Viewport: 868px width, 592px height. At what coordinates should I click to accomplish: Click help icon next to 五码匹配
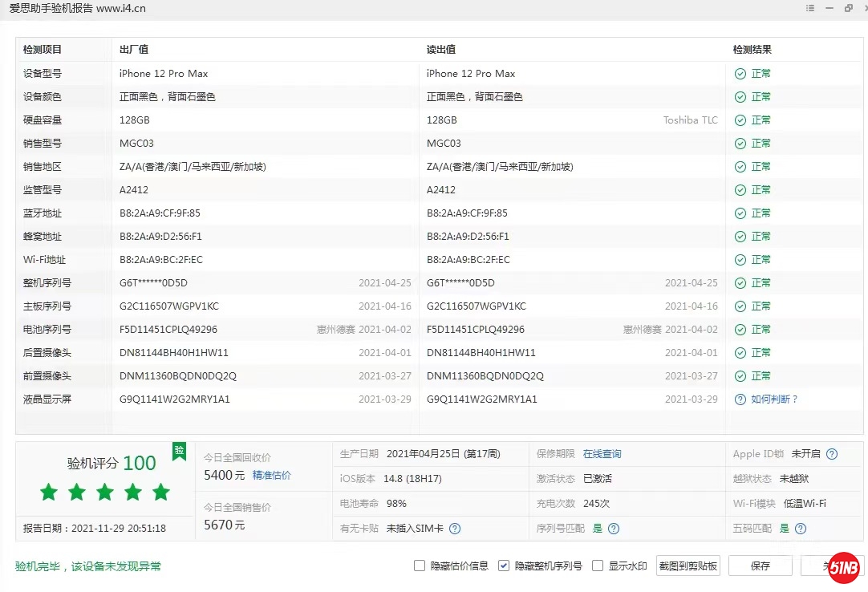tap(800, 529)
